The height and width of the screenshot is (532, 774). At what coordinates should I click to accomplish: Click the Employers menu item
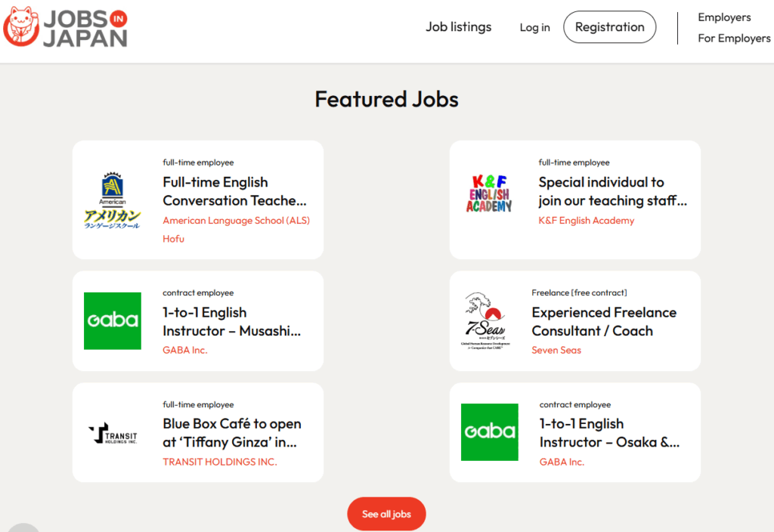[723, 17]
